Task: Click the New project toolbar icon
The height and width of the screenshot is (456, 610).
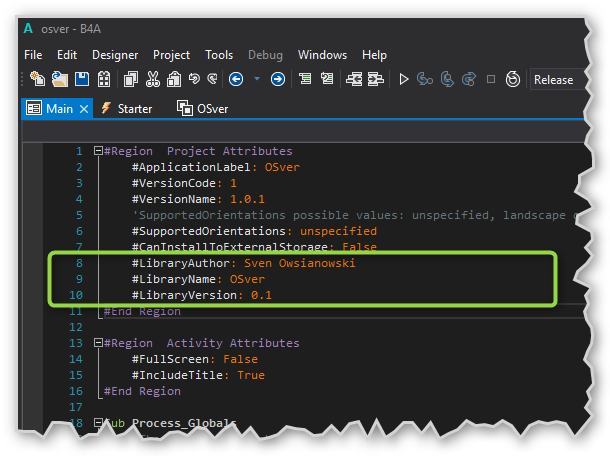Action: point(38,79)
